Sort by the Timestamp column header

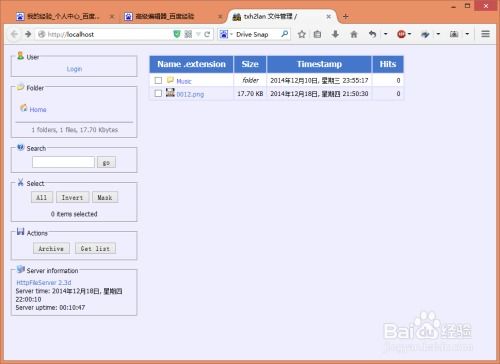[319, 64]
